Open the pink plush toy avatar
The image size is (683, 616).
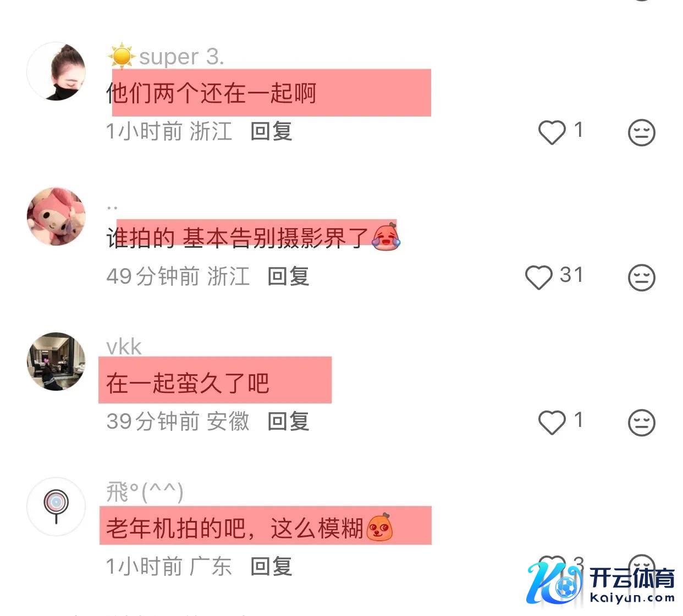point(56,216)
